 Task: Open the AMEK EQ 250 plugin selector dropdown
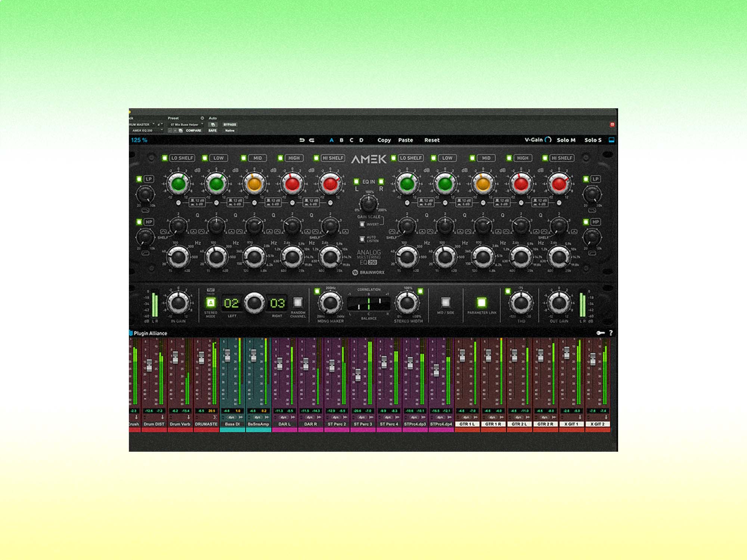point(147,130)
